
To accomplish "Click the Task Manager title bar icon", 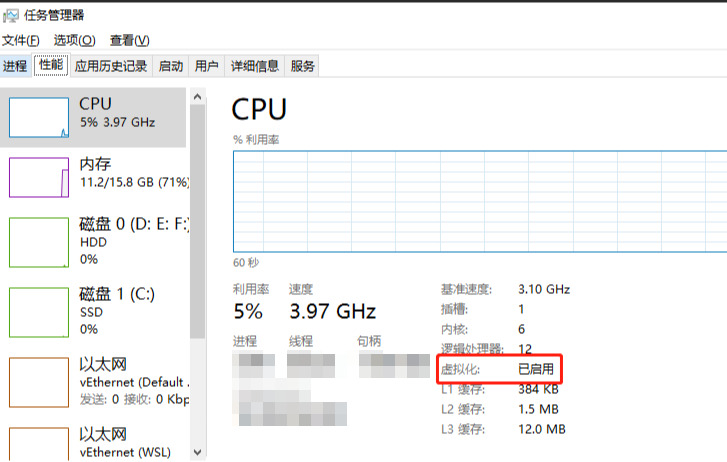I will coord(11,15).
